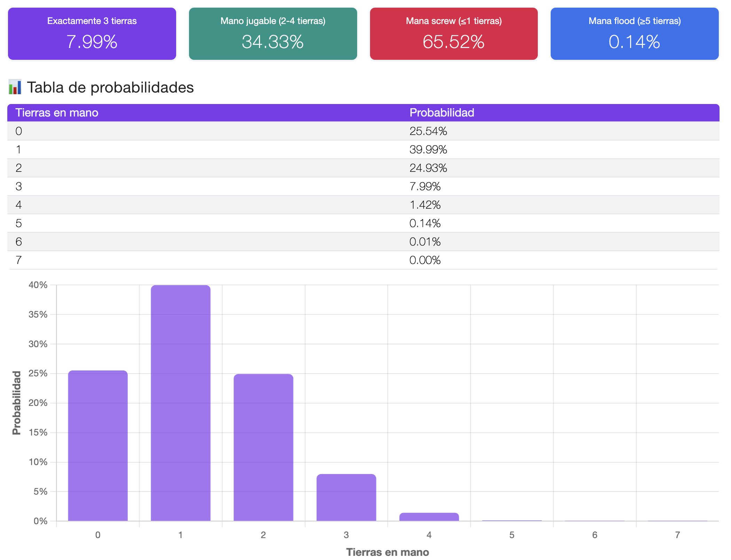
Task: Click the bar chart emoji icon
Action: coord(15,87)
